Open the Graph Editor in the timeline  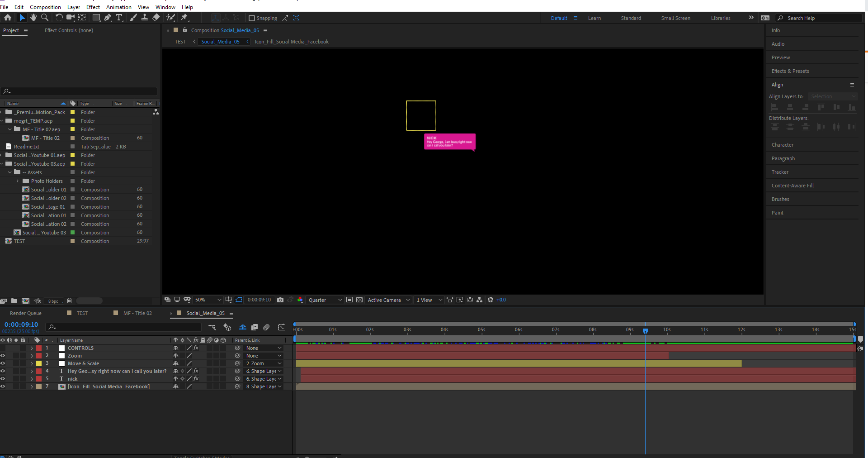click(282, 327)
